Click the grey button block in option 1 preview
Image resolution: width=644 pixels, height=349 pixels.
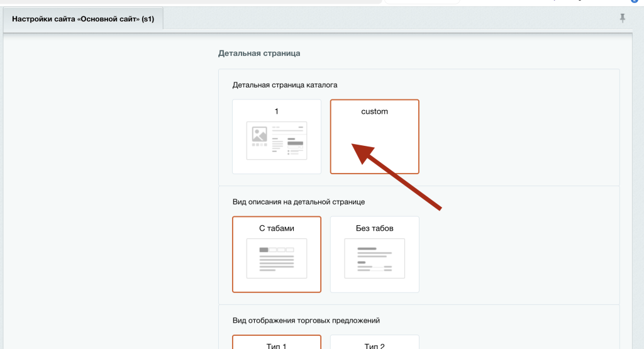click(295, 143)
